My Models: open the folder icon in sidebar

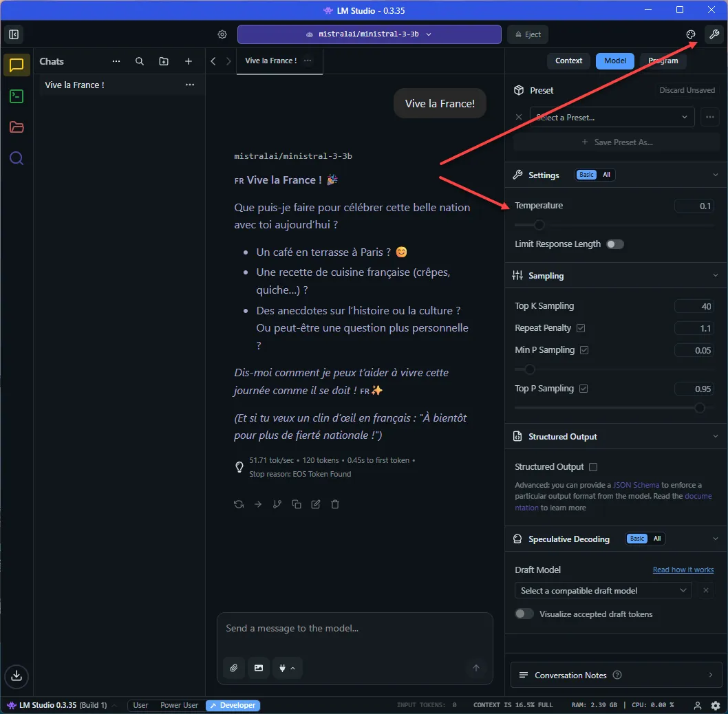click(17, 127)
